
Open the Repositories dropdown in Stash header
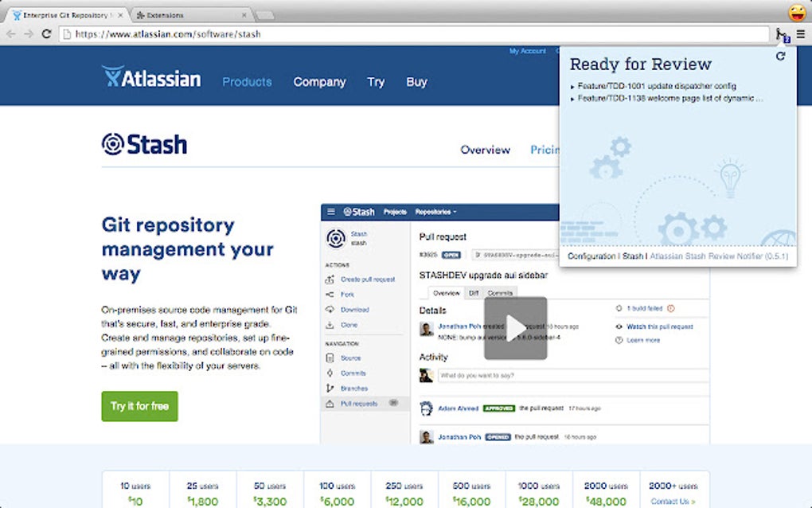(x=435, y=212)
